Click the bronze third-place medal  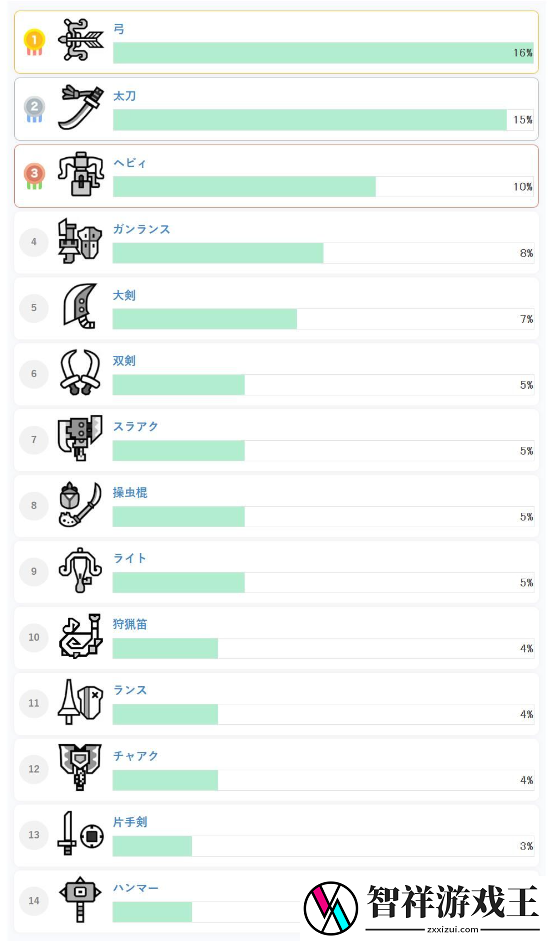(x=34, y=176)
